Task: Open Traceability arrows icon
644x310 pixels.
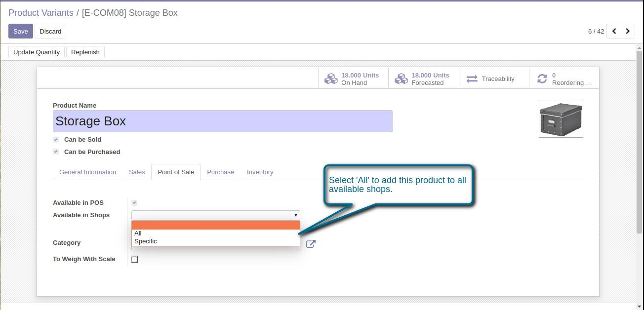Action: point(472,79)
